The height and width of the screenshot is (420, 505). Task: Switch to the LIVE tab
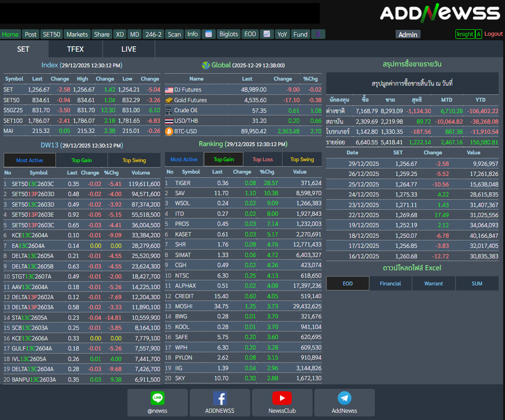129,49
